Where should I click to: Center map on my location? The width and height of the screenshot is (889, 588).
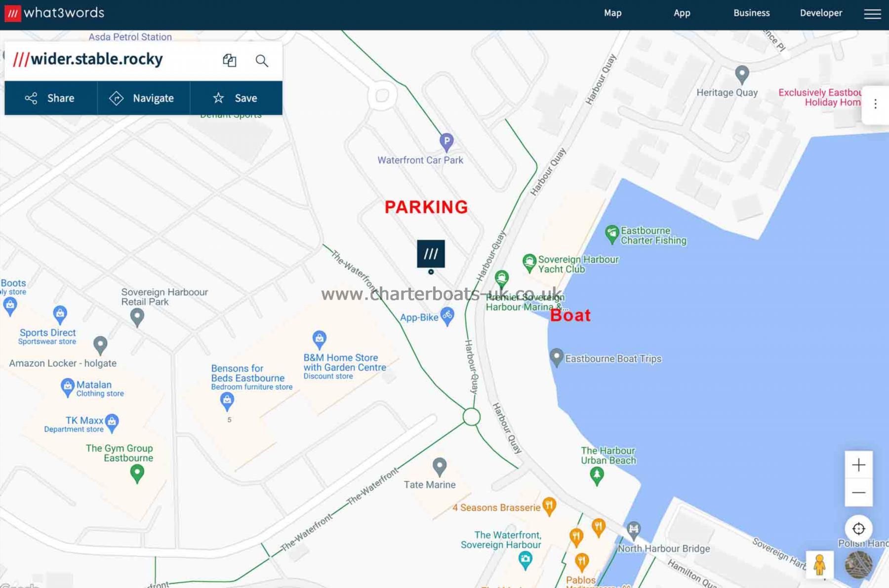click(x=858, y=528)
